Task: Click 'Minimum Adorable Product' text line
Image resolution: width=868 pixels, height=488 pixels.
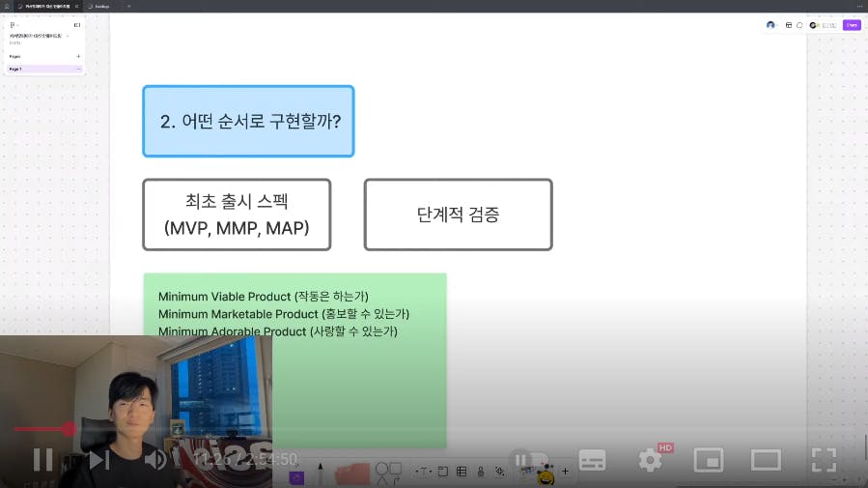Action: 278,331
